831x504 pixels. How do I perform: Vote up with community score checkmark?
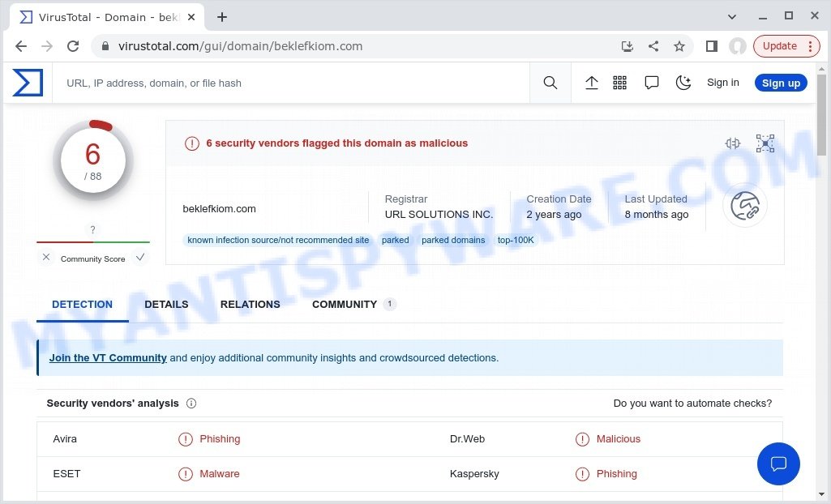[140, 258]
